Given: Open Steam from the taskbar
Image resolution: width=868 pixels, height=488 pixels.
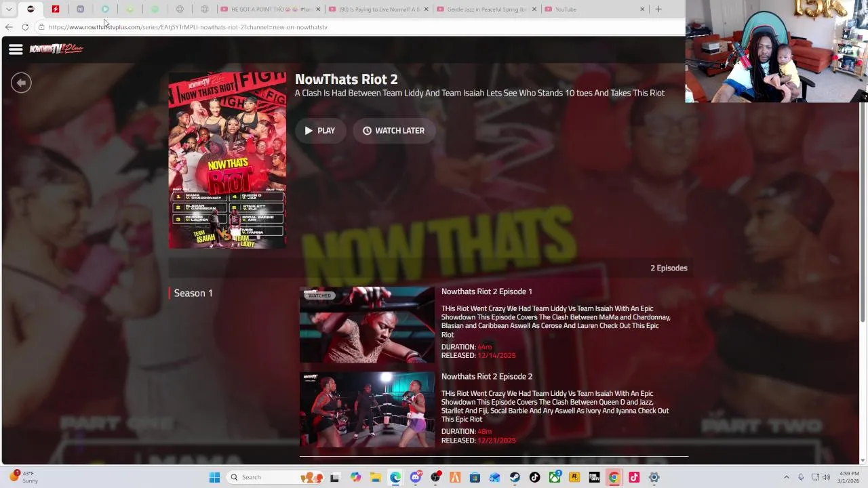Looking at the screenshot, I should (x=515, y=477).
